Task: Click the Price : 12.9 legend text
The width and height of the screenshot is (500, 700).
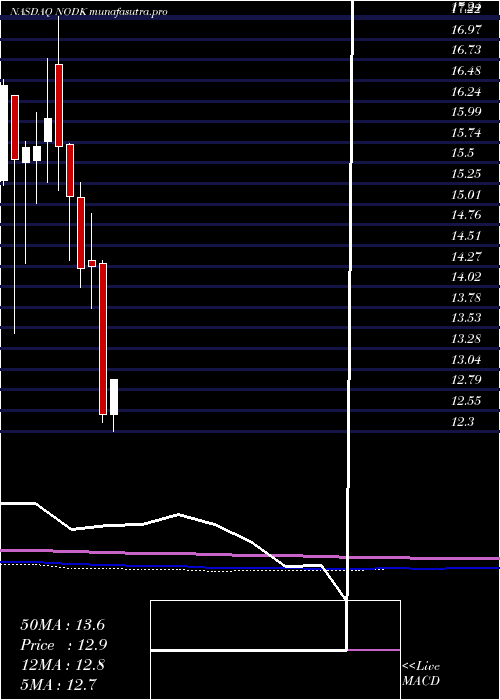Action: coord(64,645)
